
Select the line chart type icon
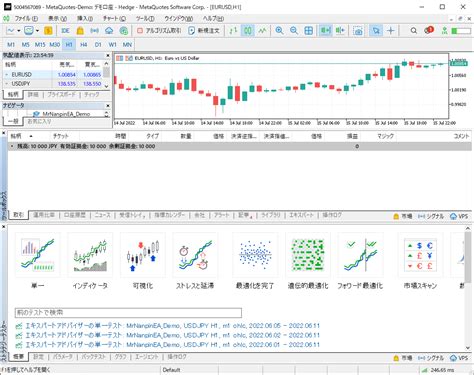tap(262, 31)
